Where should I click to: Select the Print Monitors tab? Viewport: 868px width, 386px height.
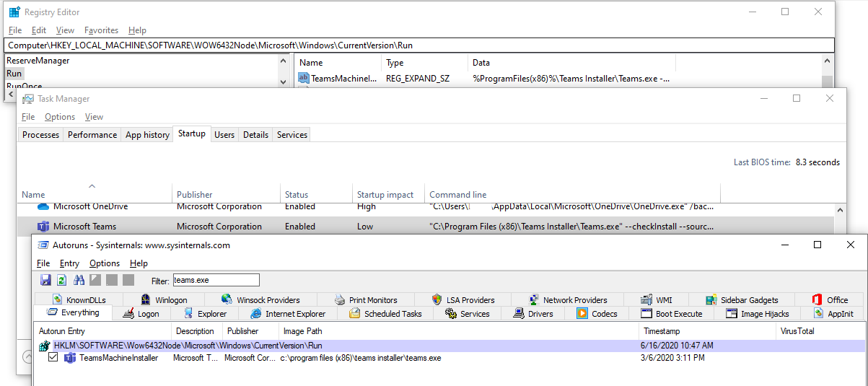click(366, 299)
